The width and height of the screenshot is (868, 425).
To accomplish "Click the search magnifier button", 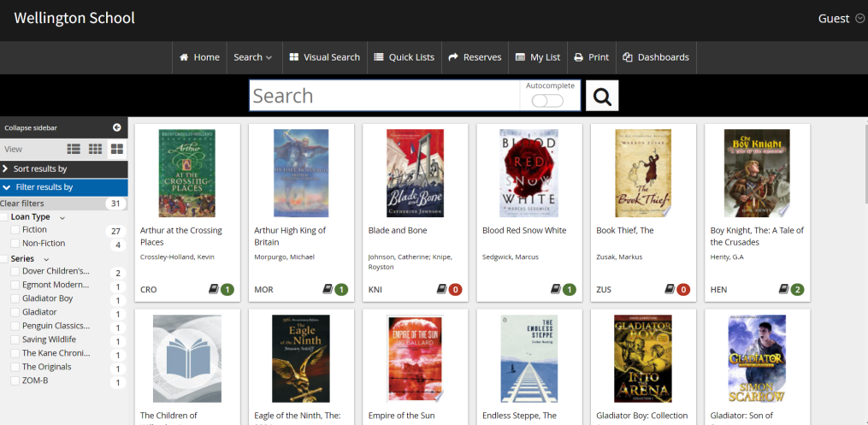I will [602, 96].
